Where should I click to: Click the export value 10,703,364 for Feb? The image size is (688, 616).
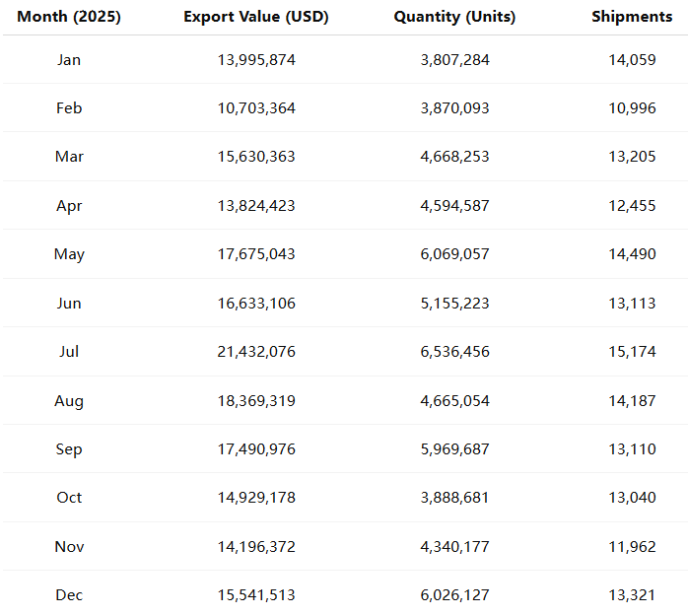(256, 108)
